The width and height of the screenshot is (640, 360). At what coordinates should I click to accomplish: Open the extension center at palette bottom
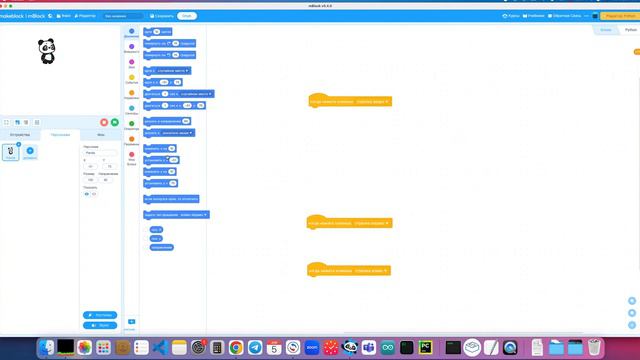pyautogui.click(x=131, y=322)
